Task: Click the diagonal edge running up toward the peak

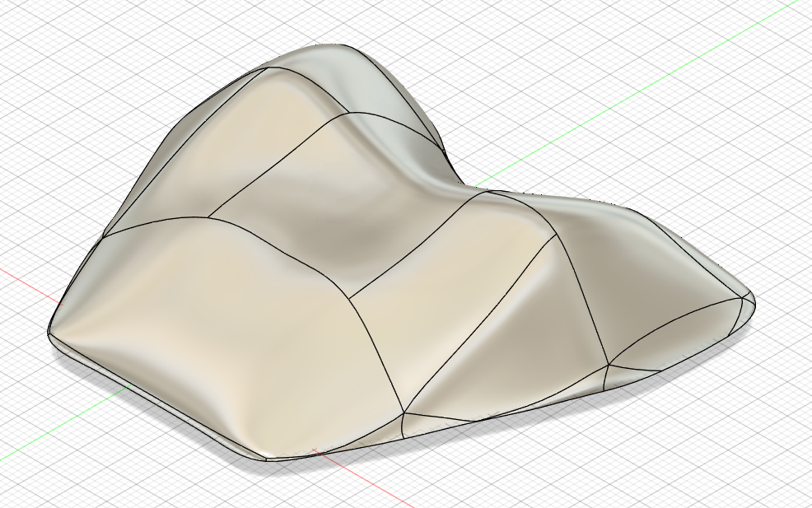Action: pyautogui.click(x=272, y=169)
